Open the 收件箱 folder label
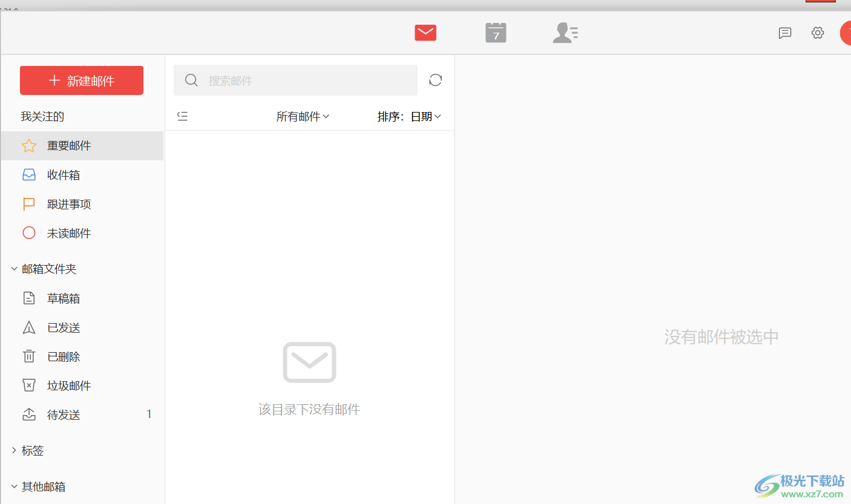This screenshot has height=504, width=851. (64, 175)
